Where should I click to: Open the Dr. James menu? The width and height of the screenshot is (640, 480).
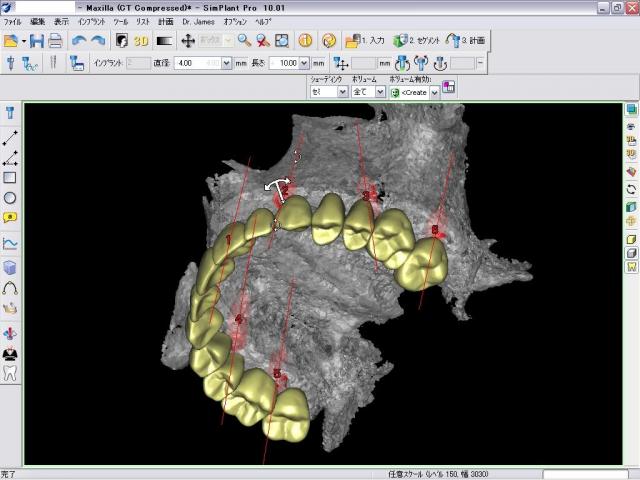point(199,21)
